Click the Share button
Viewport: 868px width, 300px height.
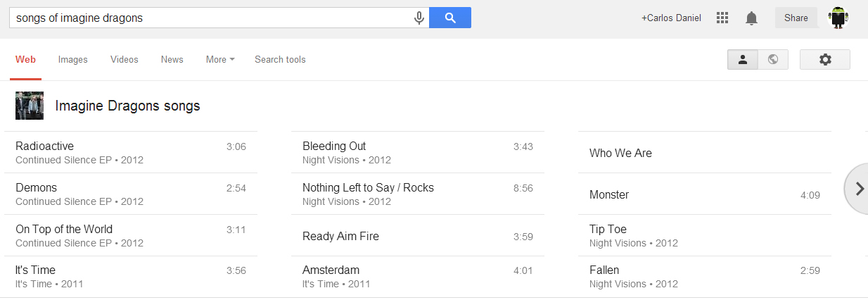[796, 18]
